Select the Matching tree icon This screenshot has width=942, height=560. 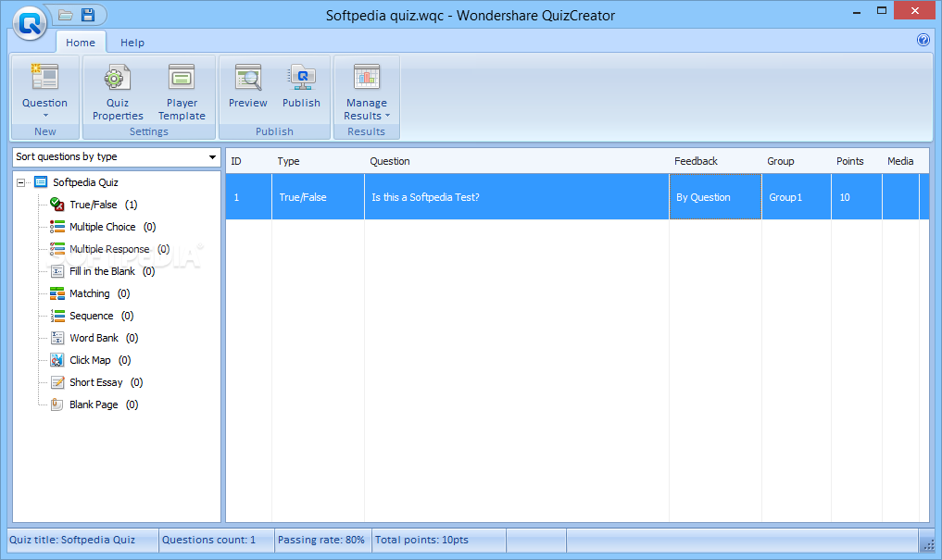57,293
